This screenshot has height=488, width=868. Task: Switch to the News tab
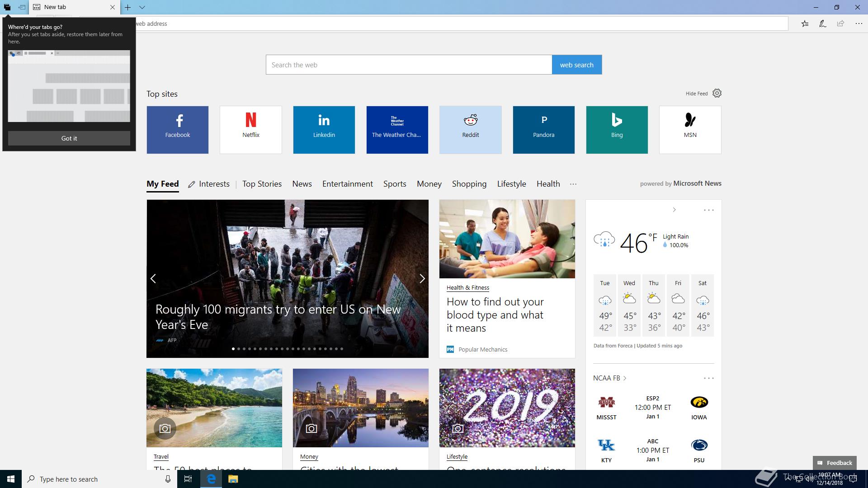[x=302, y=184]
